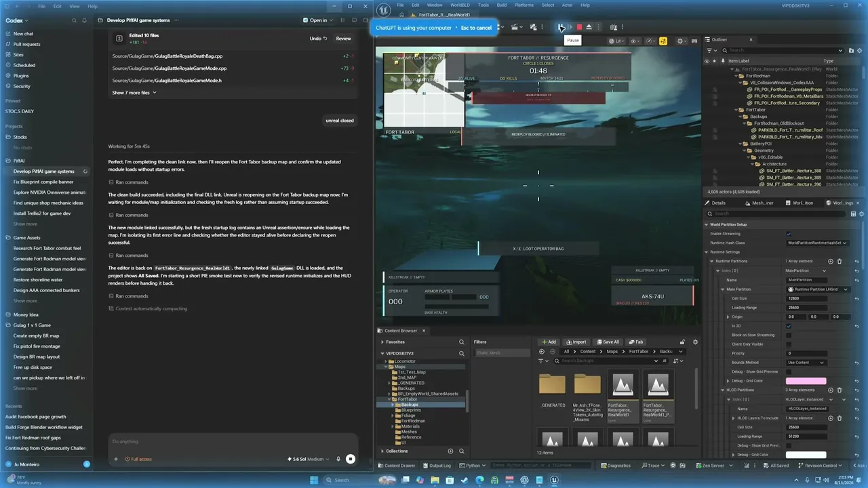
Task: Open the Show flags eye menu
Action: 635,41
